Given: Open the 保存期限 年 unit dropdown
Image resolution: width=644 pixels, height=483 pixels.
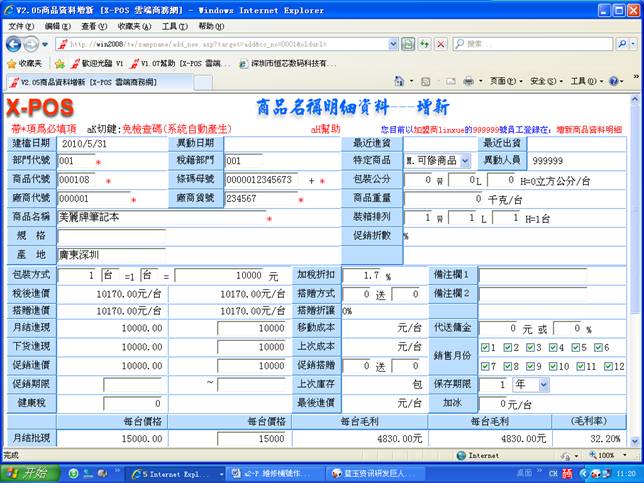Looking at the screenshot, I should (x=544, y=385).
